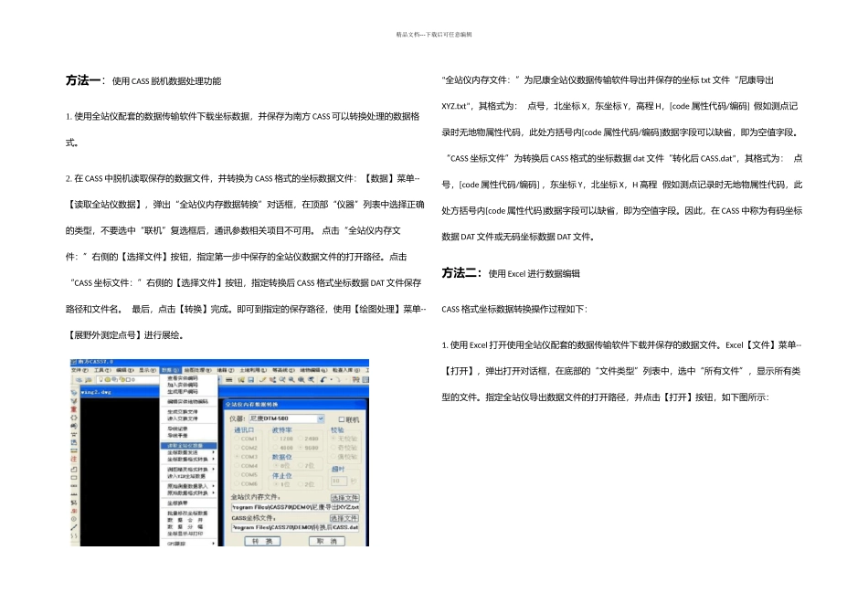Click the red 注 annotation icon in left toolbar

coord(74,459)
